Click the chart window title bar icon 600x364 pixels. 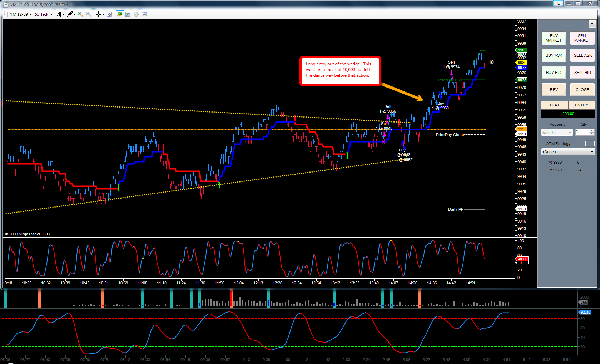[x=5, y=5]
